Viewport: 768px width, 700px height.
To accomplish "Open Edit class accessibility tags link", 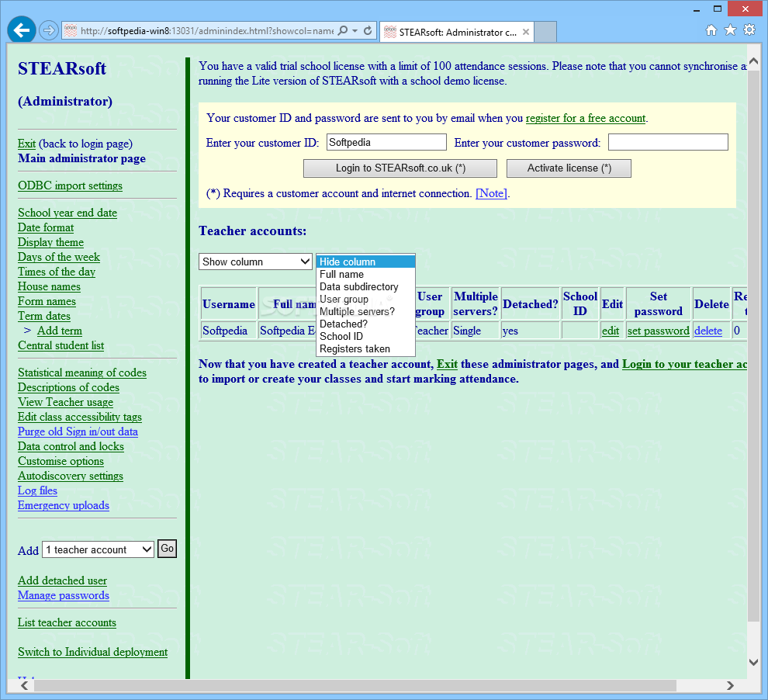I will 80,417.
